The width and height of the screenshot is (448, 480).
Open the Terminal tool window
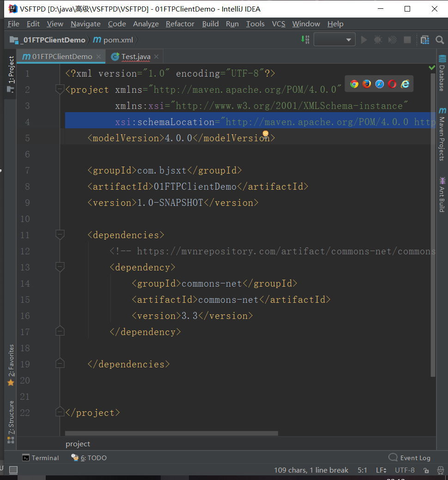click(41, 458)
